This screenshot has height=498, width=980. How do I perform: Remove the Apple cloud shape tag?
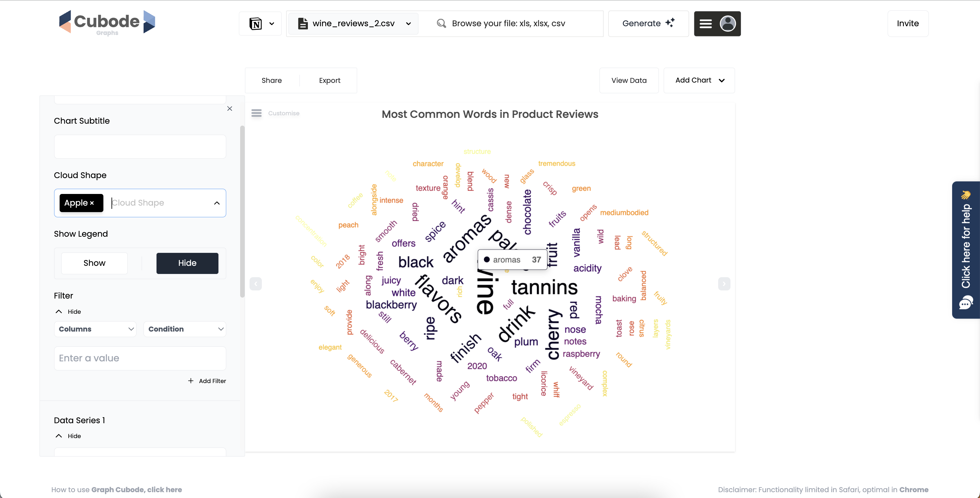pos(92,203)
